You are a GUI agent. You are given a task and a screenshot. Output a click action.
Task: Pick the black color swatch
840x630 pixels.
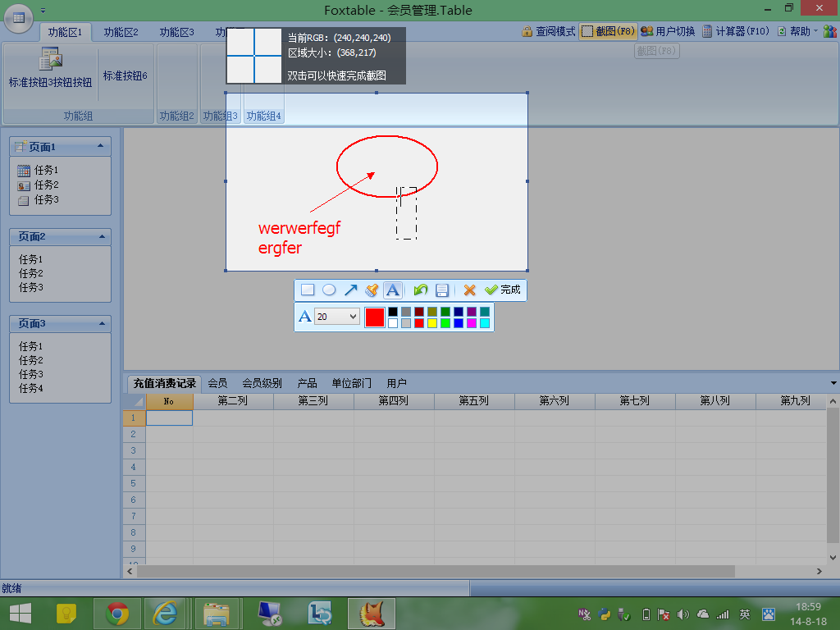click(x=393, y=312)
